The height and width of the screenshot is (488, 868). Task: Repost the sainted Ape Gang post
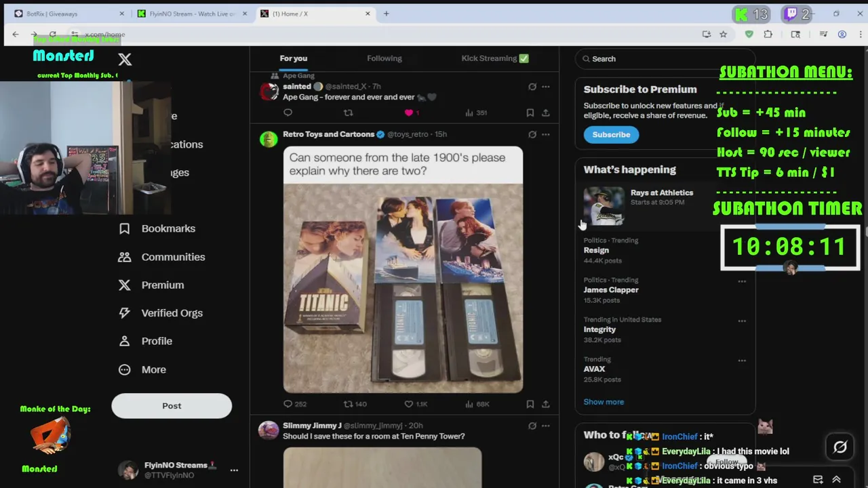pyautogui.click(x=348, y=113)
